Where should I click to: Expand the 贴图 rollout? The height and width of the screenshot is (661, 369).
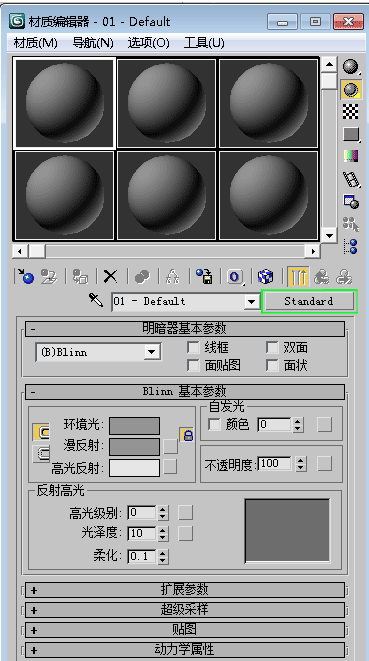coord(185,630)
